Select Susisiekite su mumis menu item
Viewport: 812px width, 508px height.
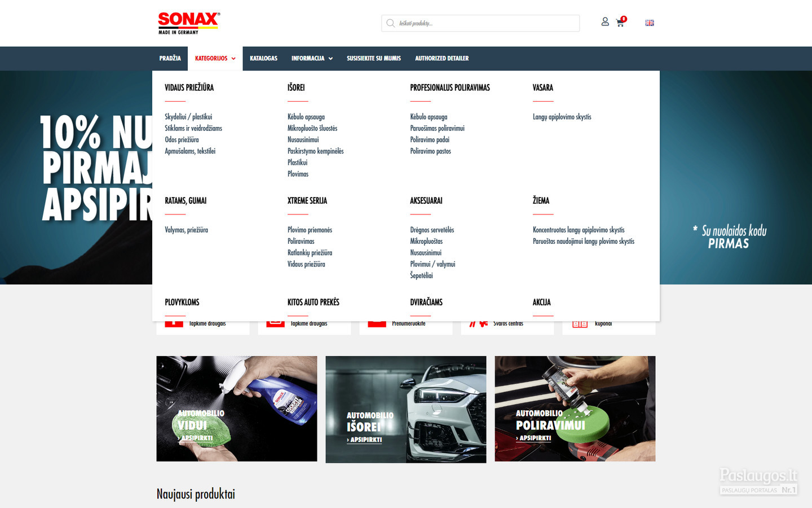click(x=374, y=58)
